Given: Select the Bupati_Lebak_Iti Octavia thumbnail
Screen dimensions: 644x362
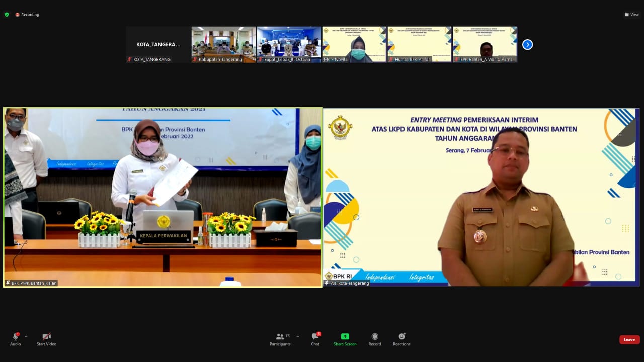Looking at the screenshot, I should (x=289, y=44).
